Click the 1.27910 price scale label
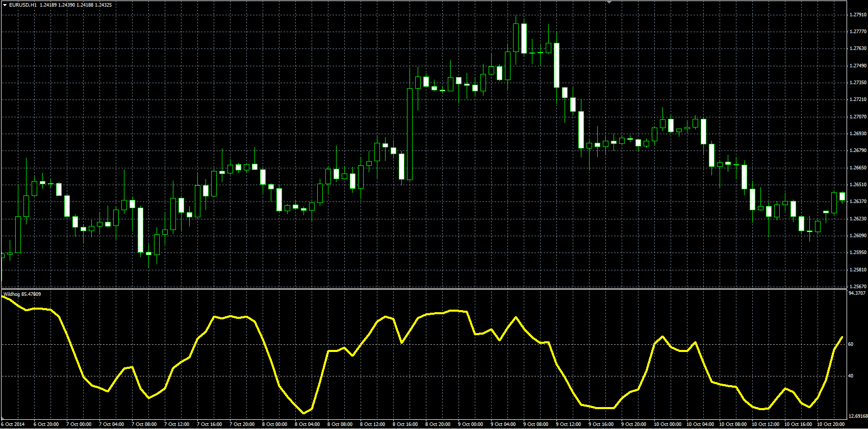Screen dimensions: 868x429 coord(858,15)
